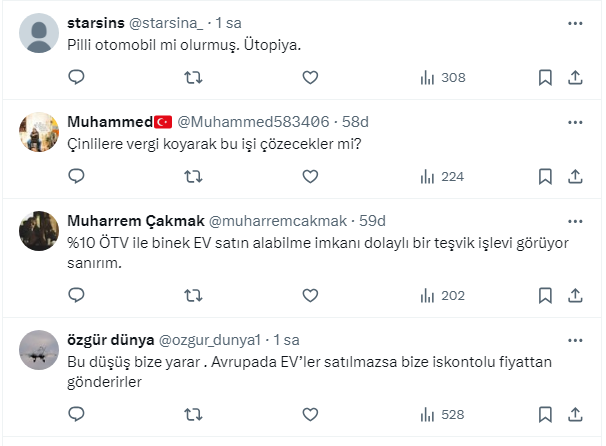Bookmark the starsins tweet

(x=545, y=77)
